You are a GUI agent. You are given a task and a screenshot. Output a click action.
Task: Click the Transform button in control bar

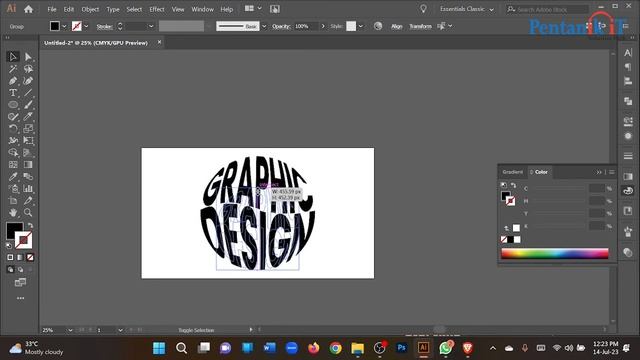tap(420, 26)
